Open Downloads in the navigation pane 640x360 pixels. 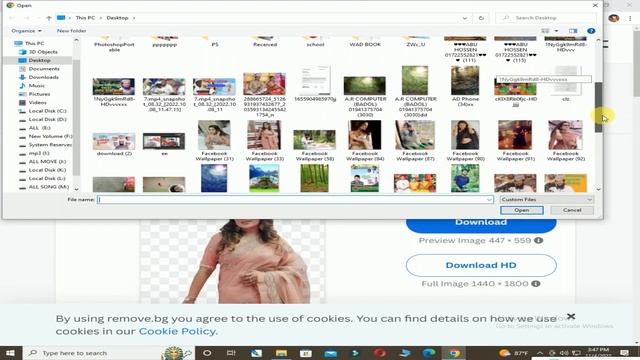(43, 77)
